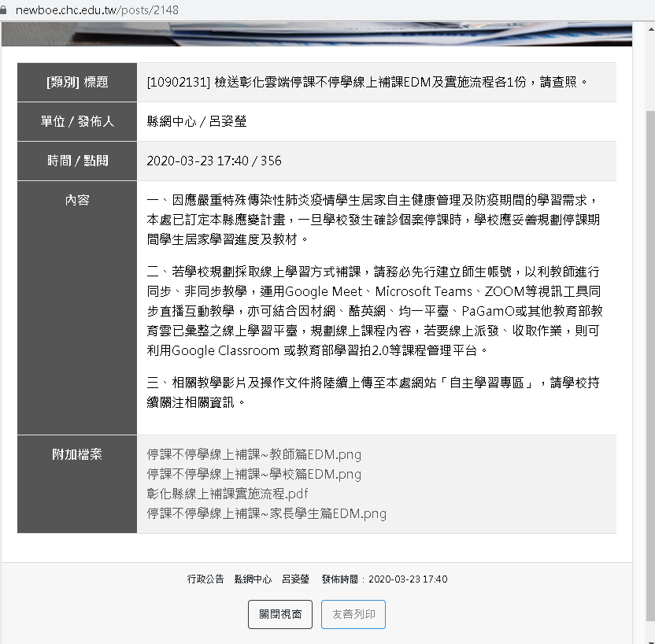Click the lock icon beside the URL

pyautogui.click(x=3, y=10)
